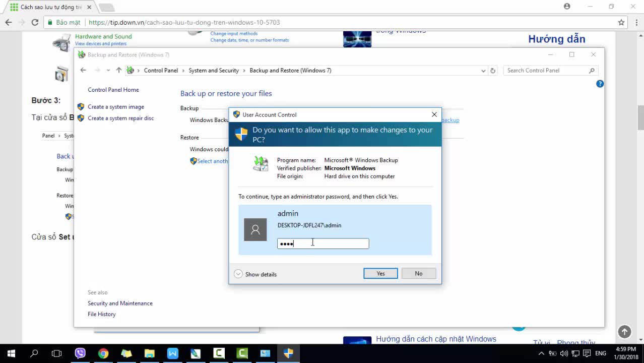Open the Action Center notifications icon
Image resolution: width=644 pixels, height=363 pixels.
[x=587, y=353]
